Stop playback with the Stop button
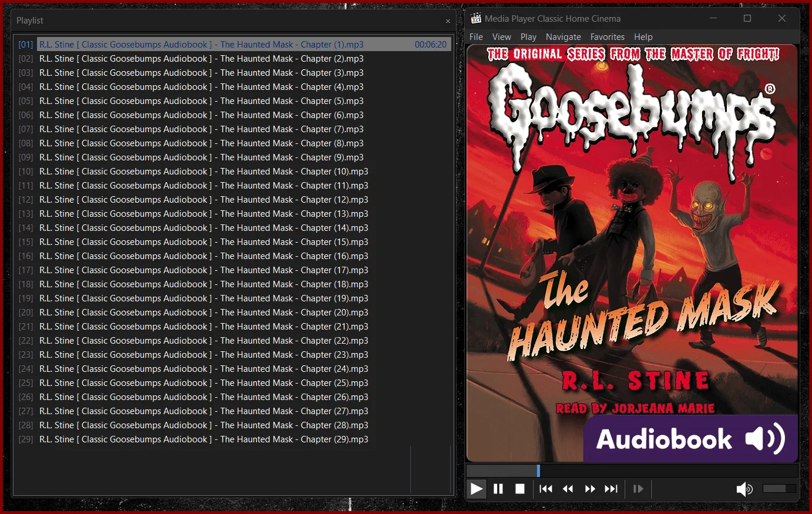The width and height of the screenshot is (812, 514). click(x=520, y=489)
